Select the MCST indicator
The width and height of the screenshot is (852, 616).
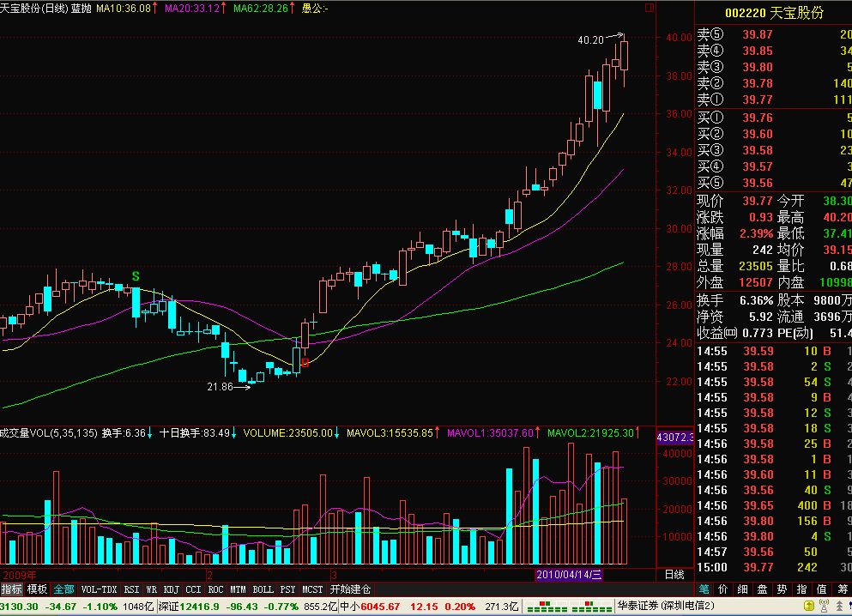pyautogui.click(x=312, y=589)
